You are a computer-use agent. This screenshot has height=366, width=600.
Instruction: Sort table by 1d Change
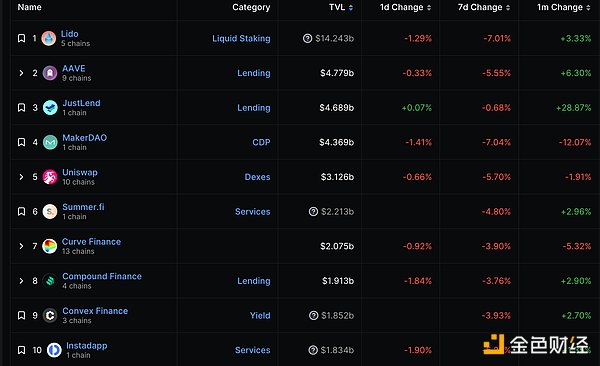[x=405, y=7]
